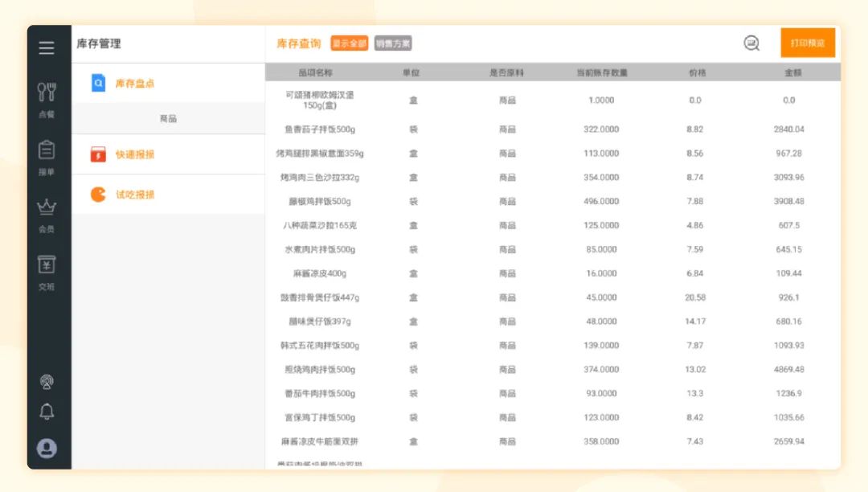
Task: Click the blue 库存盘点 document icon
Action: click(x=98, y=83)
